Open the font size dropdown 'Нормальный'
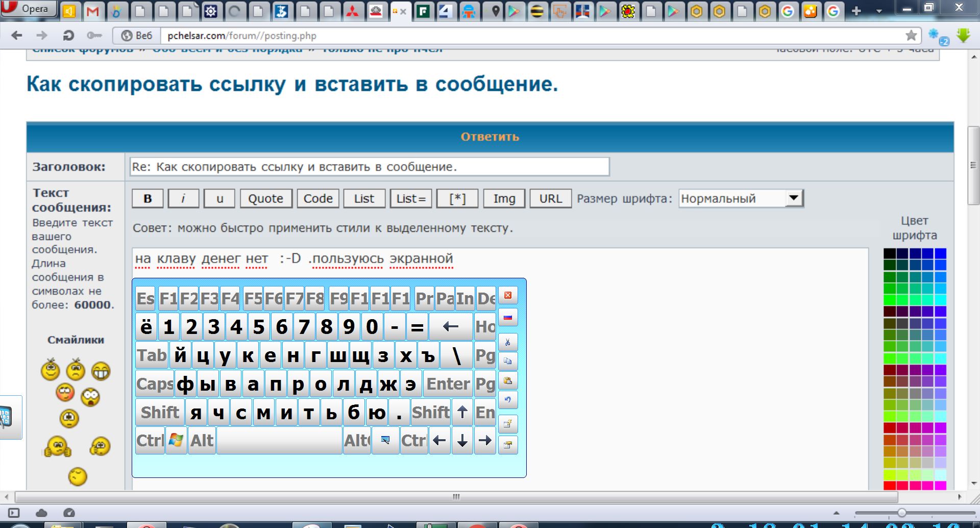 [741, 199]
